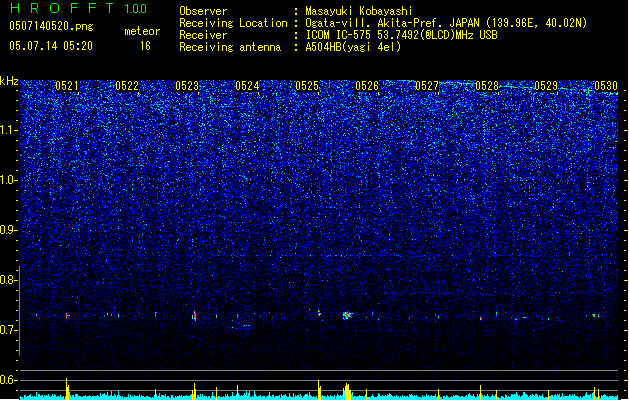Click the ICOM IC-575 receiver value
629x400 pixels.
coord(401,35)
